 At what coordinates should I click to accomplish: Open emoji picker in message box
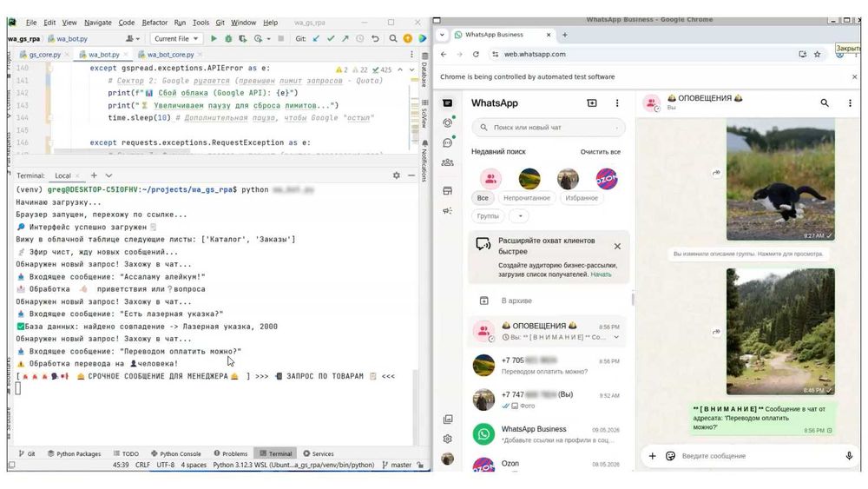(670, 456)
